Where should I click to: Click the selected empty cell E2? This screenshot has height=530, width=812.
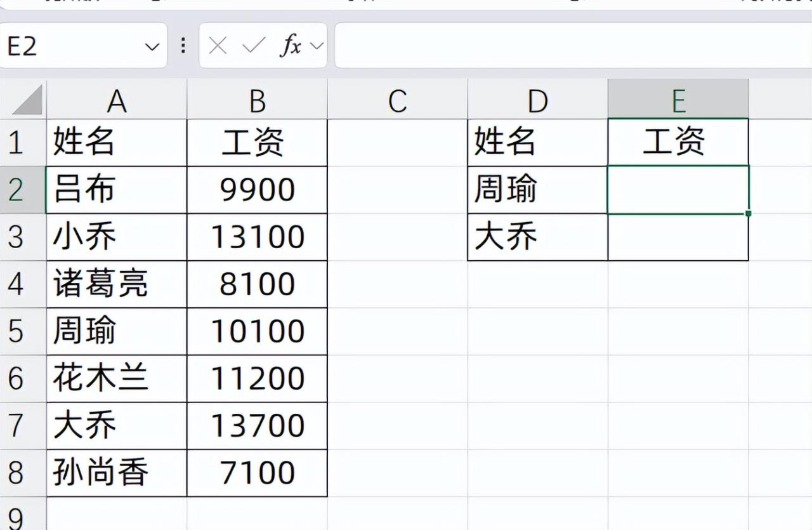(x=678, y=190)
